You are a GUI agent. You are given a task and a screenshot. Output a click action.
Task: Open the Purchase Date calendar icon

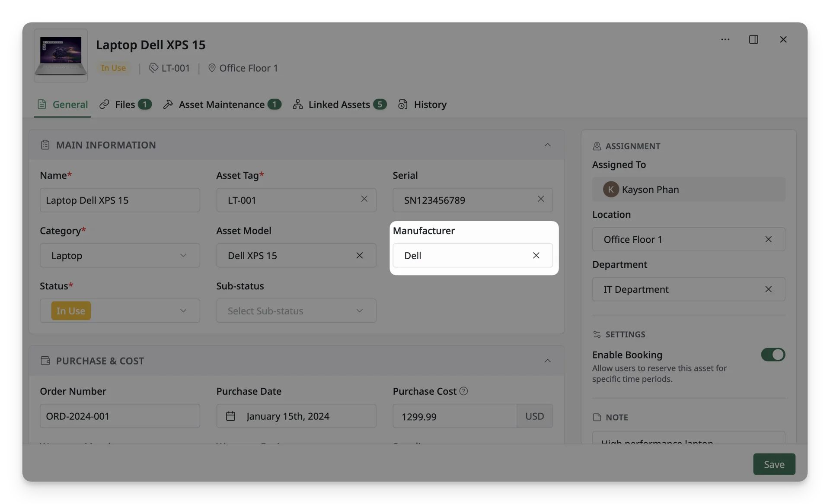coord(230,416)
